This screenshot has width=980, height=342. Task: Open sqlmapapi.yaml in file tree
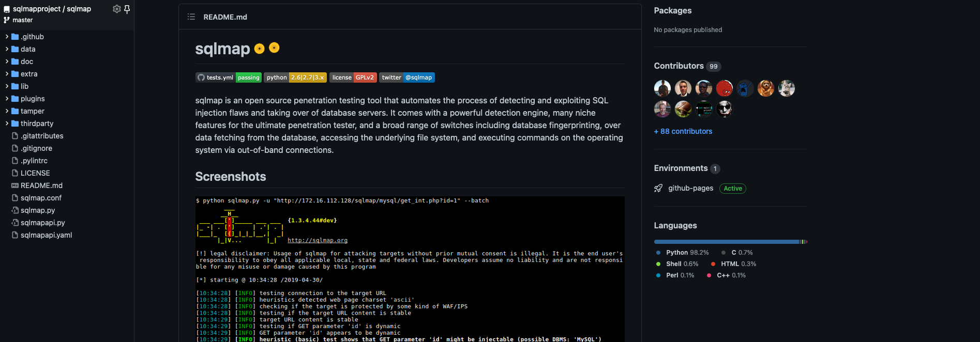coord(46,235)
